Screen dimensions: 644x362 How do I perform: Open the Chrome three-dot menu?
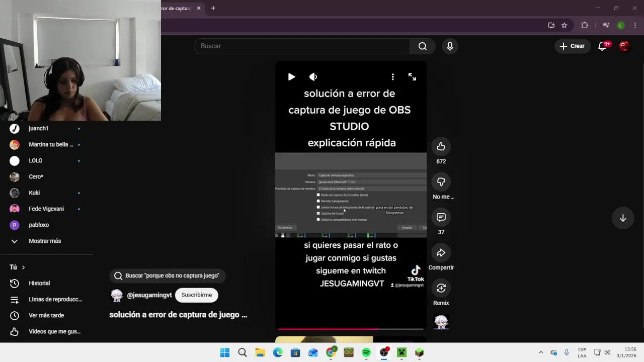(x=635, y=25)
